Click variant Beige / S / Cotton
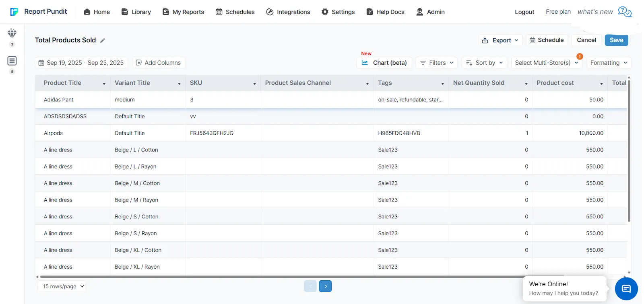The height and width of the screenshot is (304, 644). [x=136, y=216]
